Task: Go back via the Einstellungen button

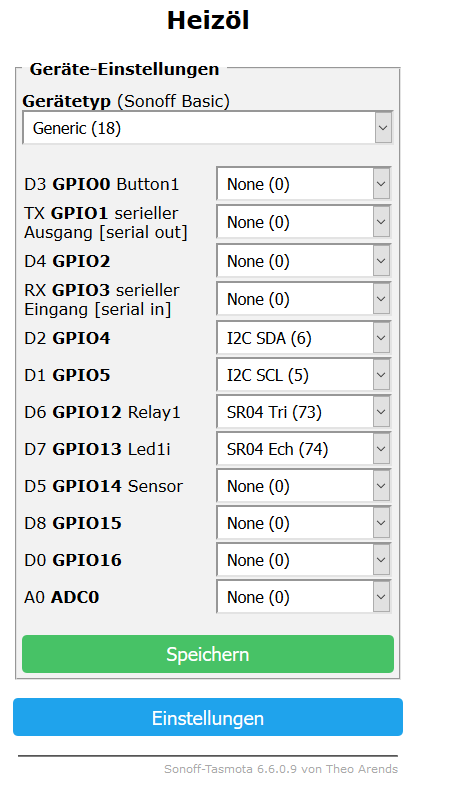Action: click(208, 717)
